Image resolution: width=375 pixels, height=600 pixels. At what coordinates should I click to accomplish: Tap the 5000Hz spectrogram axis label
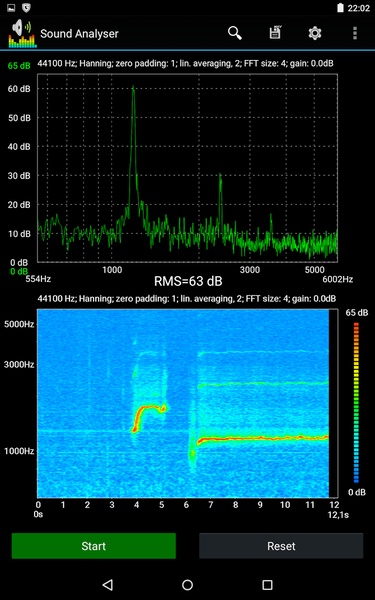coord(19,324)
